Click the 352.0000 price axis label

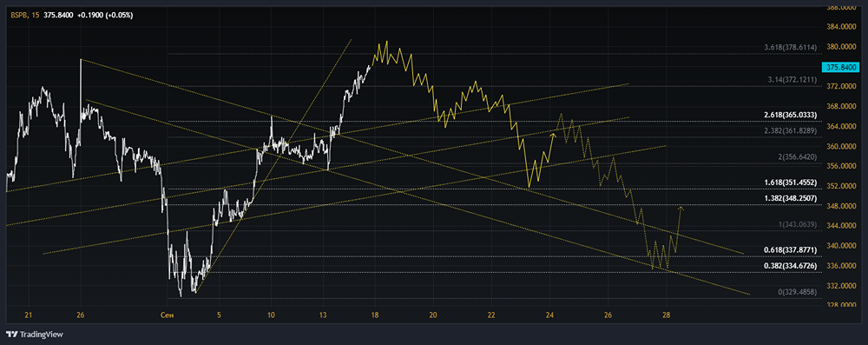[841, 186]
